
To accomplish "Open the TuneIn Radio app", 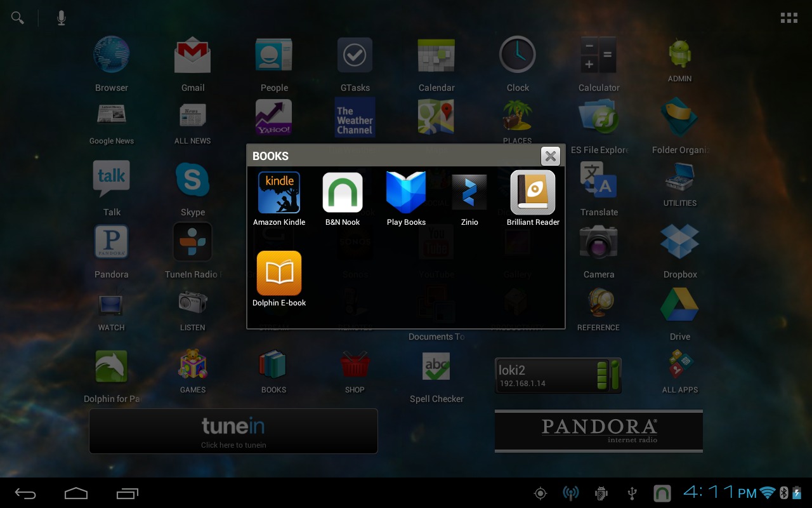I will tap(193, 251).
